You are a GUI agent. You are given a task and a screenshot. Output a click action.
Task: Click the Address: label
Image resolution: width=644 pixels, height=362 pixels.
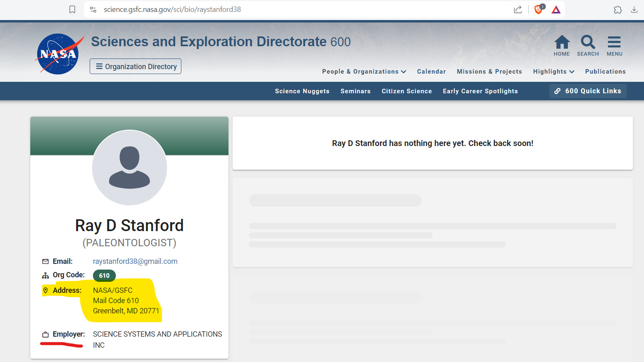coord(67,290)
